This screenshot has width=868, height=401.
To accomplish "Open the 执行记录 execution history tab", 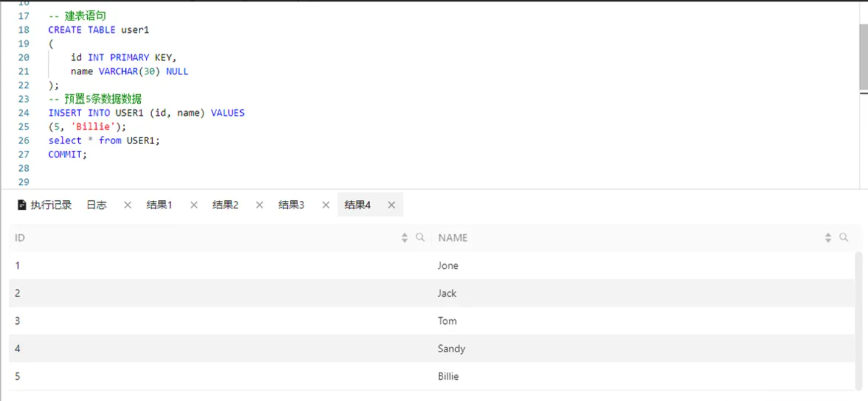I will click(x=45, y=205).
